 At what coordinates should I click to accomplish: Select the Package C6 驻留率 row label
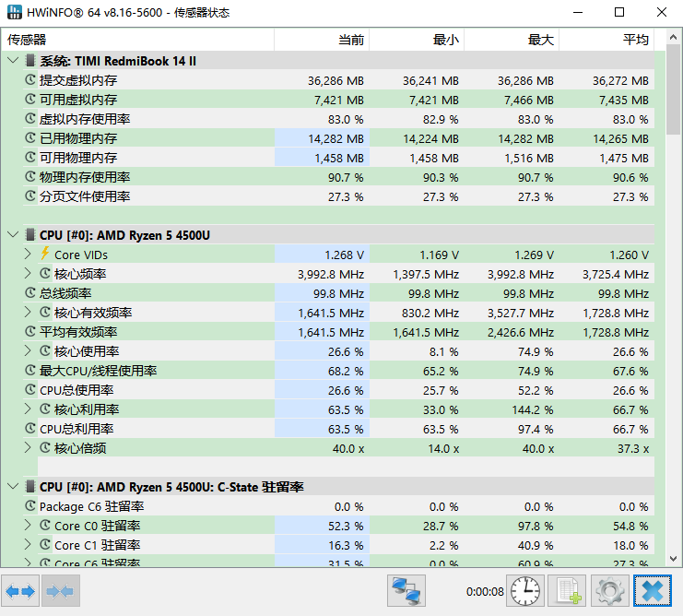pyautogui.click(x=91, y=506)
